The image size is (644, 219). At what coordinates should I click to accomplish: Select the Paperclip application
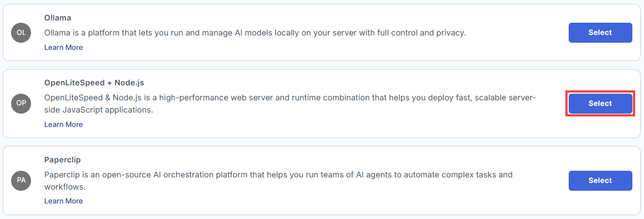[x=600, y=180]
